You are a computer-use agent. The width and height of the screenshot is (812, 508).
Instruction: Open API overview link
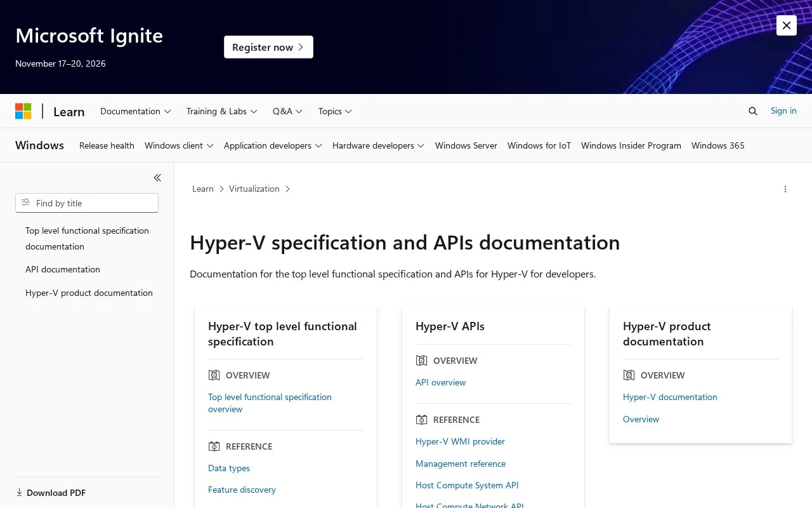click(440, 382)
